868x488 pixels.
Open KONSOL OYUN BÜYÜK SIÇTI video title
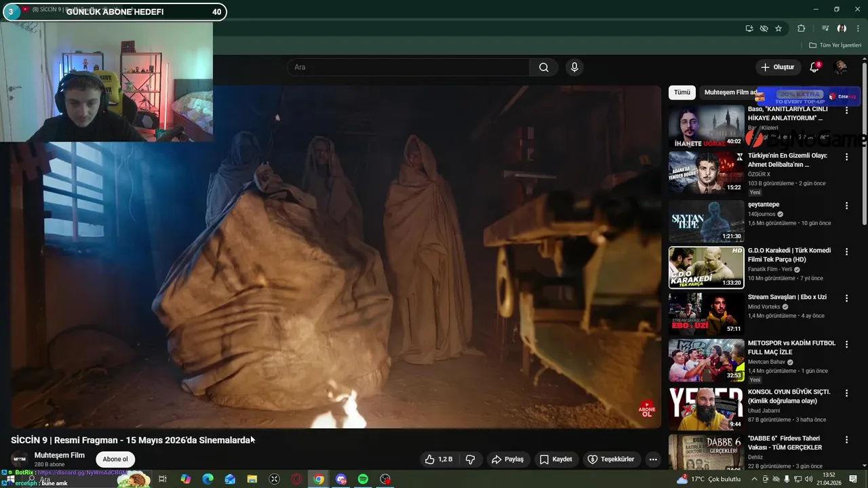789,396
